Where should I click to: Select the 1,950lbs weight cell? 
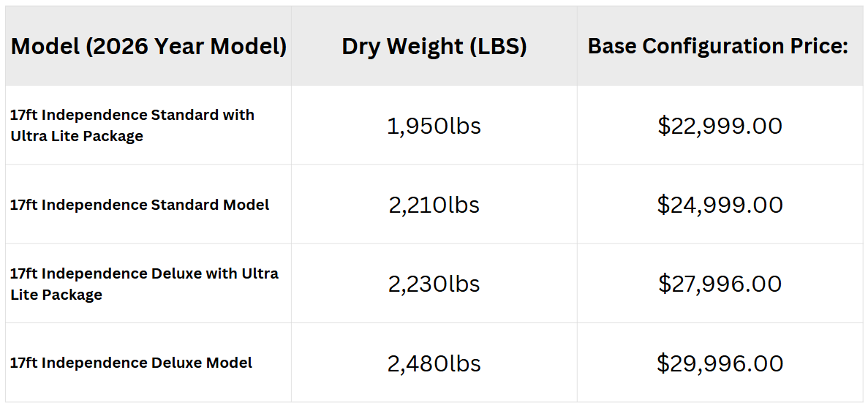434,126
